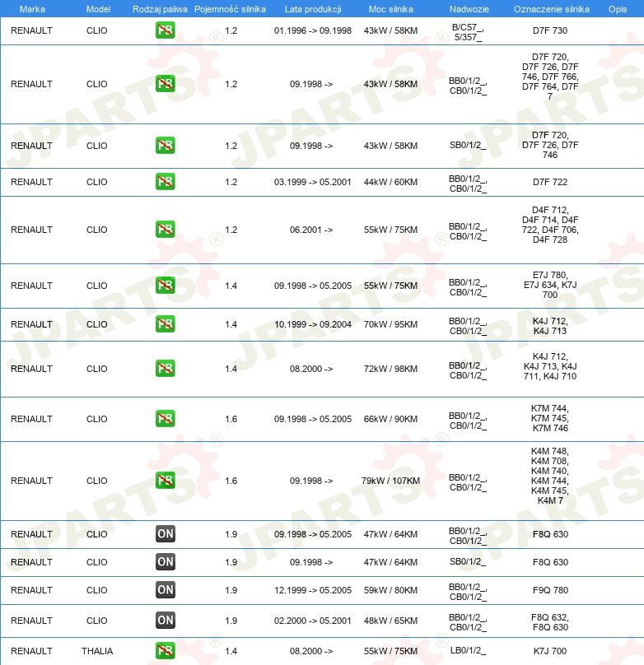Click diesel ON icon in SB0/1/2_ F8Q 630 row
The image size is (644, 665).
165,561
